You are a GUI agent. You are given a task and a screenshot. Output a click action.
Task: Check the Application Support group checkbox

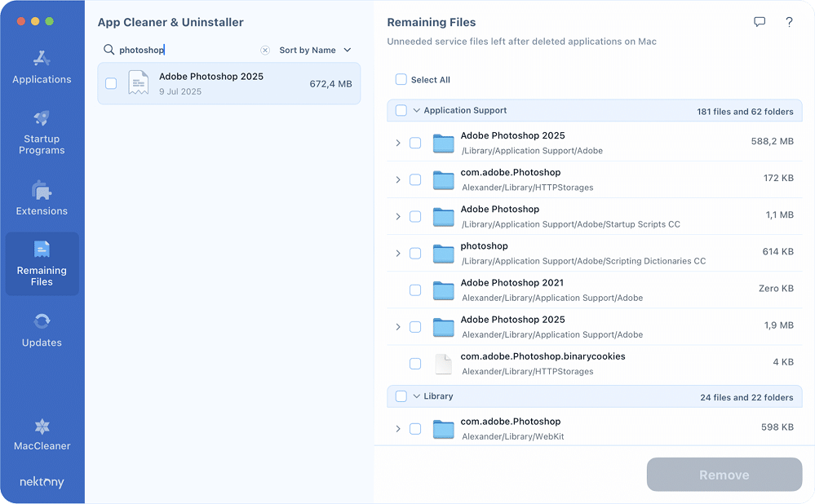tap(401, 110)
